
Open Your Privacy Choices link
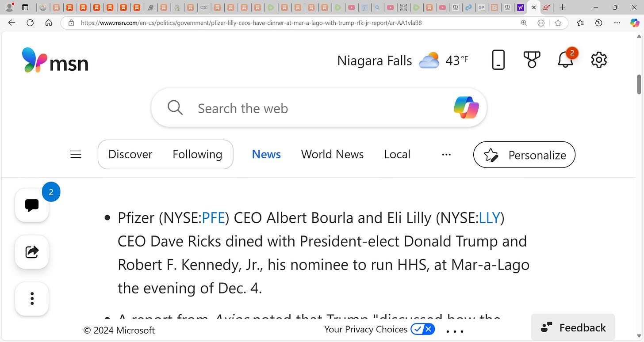click(366, 329)
